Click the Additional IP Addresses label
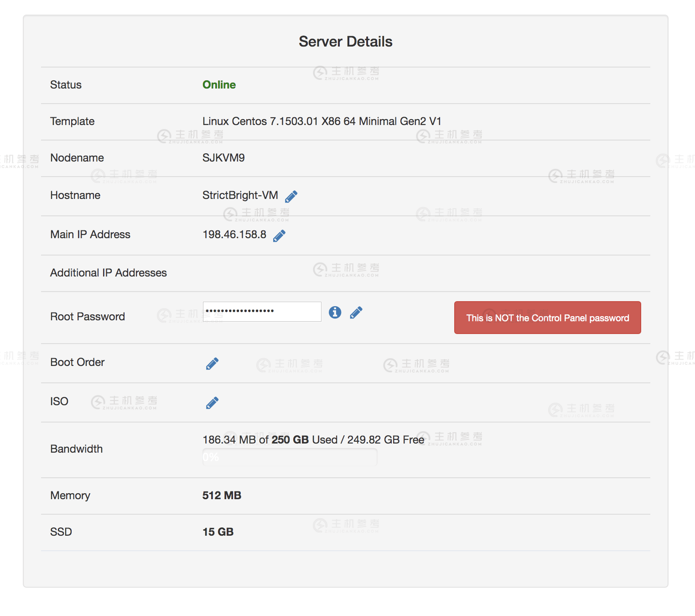The image size is (695, 616). pos(109,273)
